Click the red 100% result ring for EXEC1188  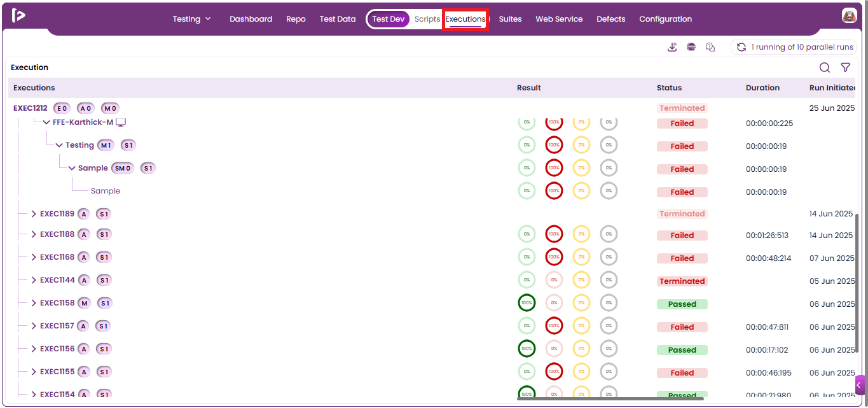click(554, 234)
